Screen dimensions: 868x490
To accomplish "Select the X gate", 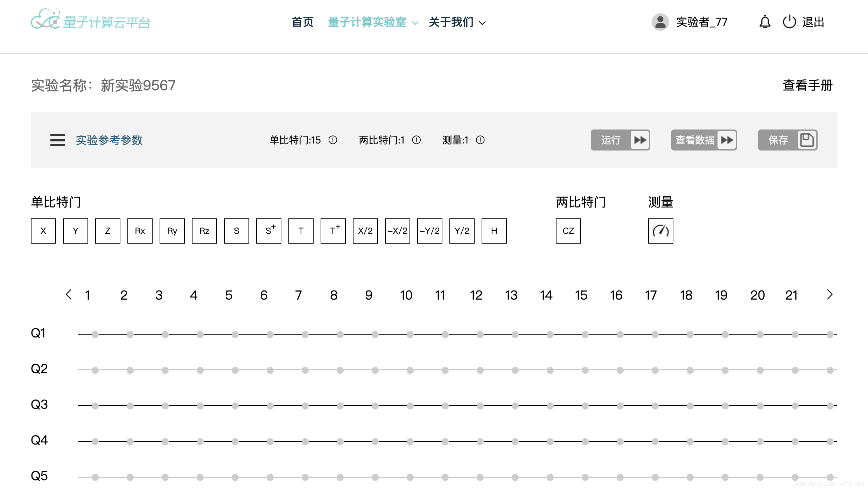I will coord(43,231).
